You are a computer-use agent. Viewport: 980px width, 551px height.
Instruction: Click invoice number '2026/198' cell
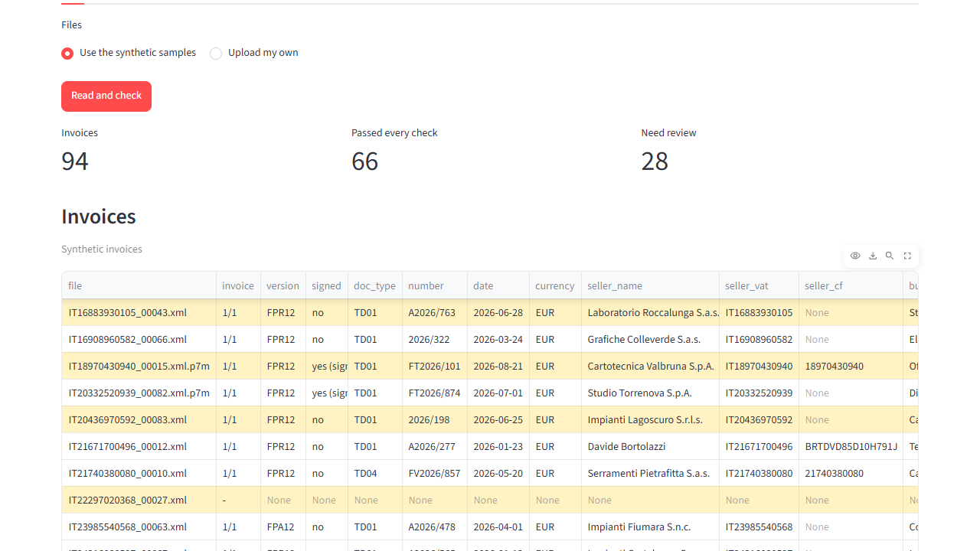(x=435, y=419)
